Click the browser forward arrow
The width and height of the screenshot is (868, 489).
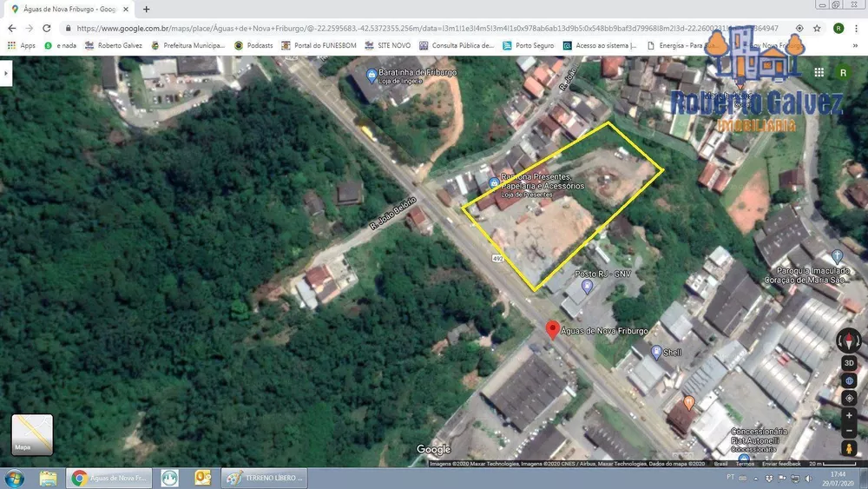[x=30, y=29]
